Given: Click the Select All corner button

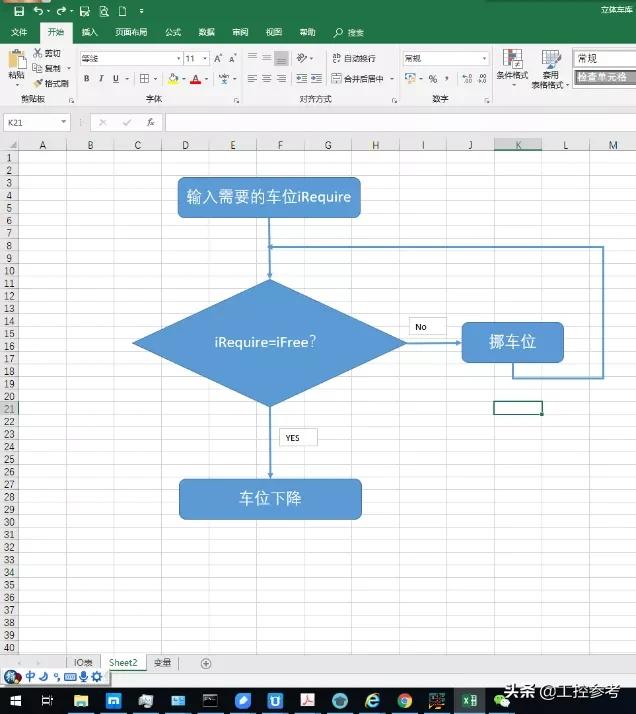Looking at the screenshot, I should pyautogui.click(x=10, y=145).
